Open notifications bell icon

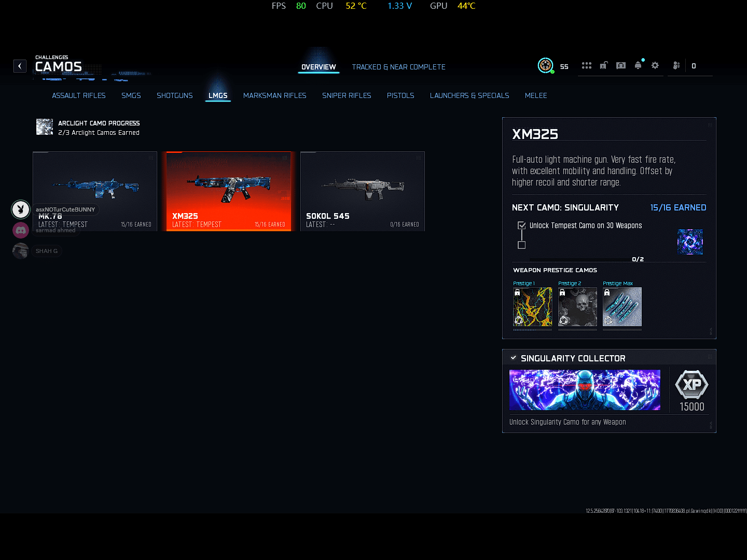[638, 66]
